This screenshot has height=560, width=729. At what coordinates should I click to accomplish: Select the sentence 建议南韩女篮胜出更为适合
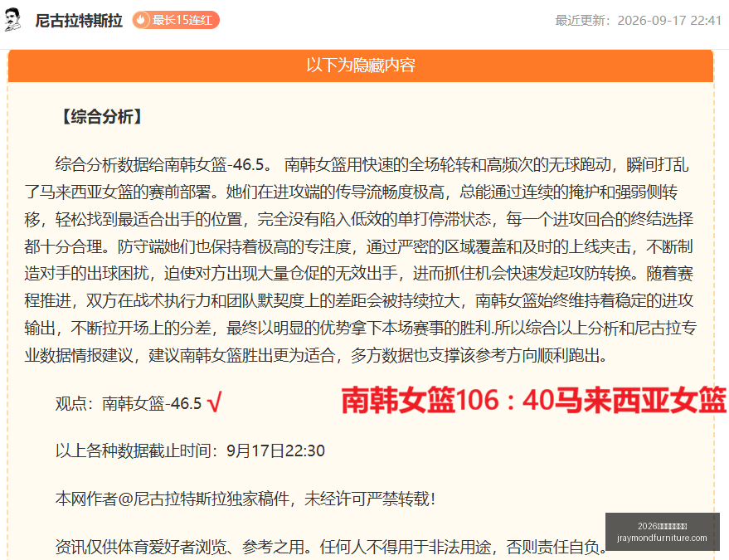coord(242,355)
